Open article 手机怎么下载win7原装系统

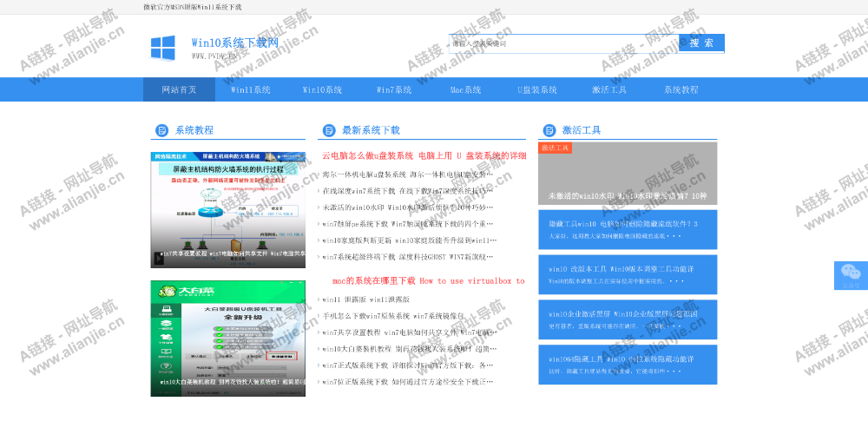(x=394, y=316)
